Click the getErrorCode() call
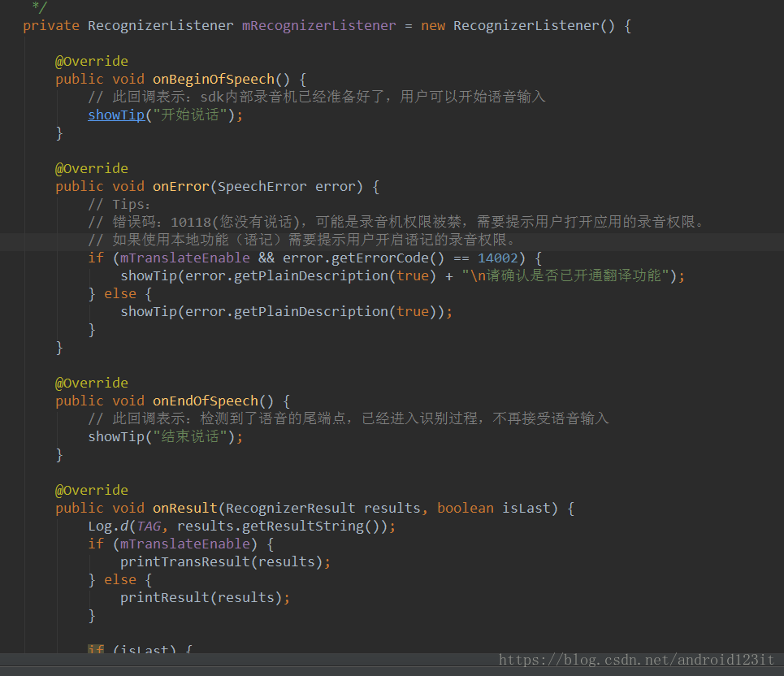This screenshot has width=784, height=676. pyautogui.click(x=388, y=258)
